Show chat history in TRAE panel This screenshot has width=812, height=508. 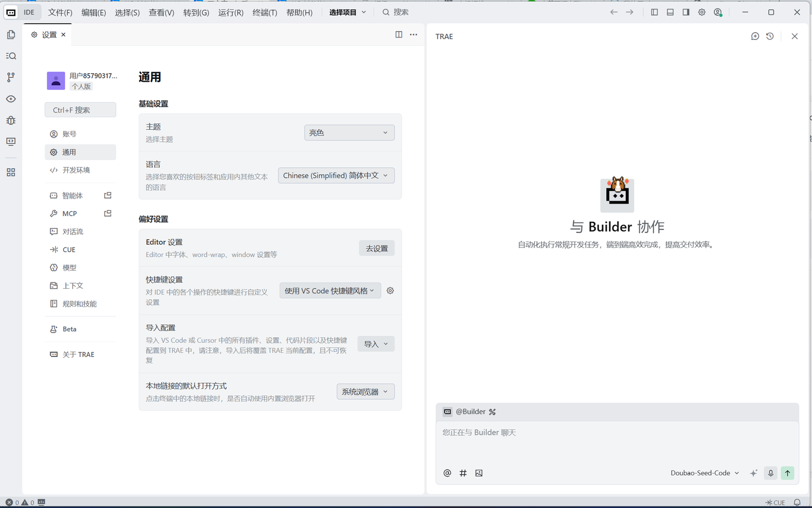coord(770,36)
